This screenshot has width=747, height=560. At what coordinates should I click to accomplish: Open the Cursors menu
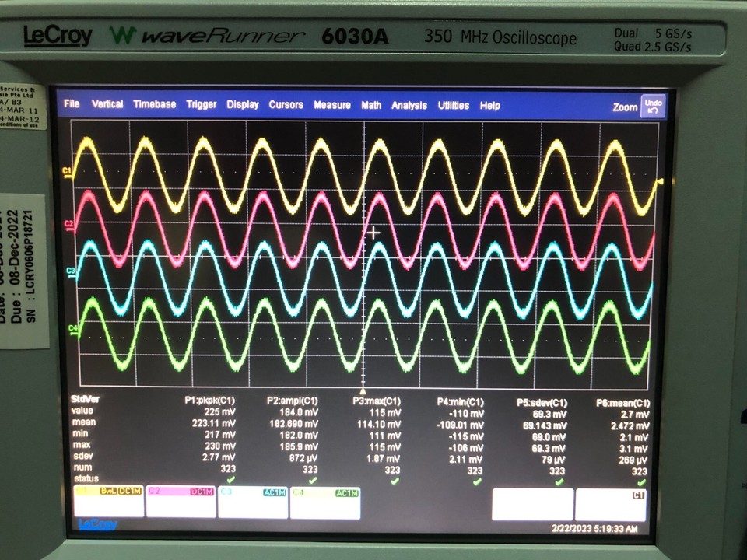click(286, 105)
